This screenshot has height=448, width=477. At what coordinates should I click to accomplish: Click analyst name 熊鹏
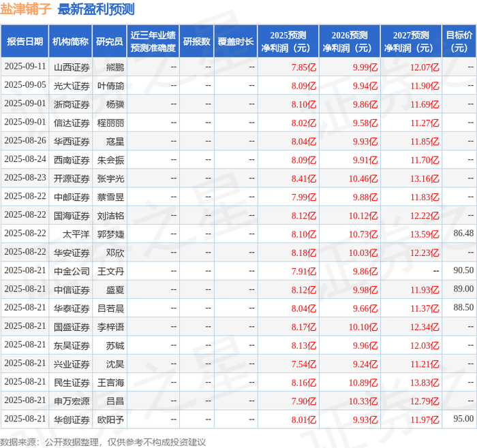[x=115, y=67]
